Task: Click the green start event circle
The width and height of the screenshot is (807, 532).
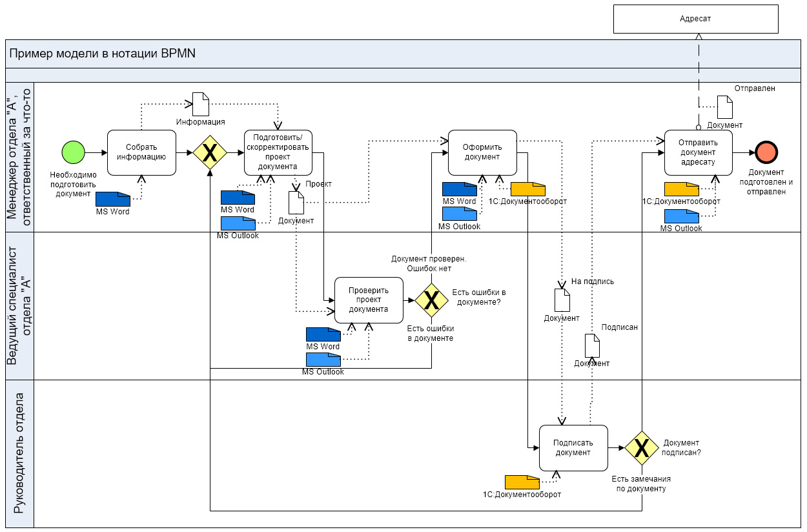Action: [74, 152]
